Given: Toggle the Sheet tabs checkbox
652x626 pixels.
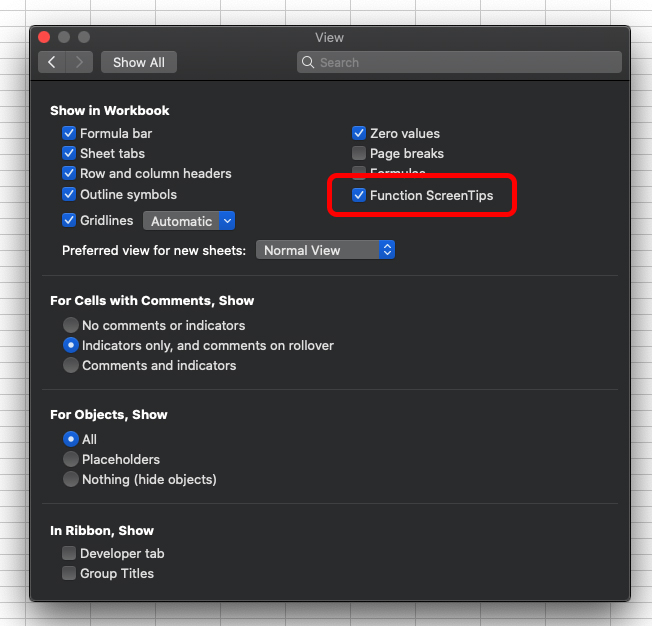Looking at the screenshot, I should coord(69,153).
